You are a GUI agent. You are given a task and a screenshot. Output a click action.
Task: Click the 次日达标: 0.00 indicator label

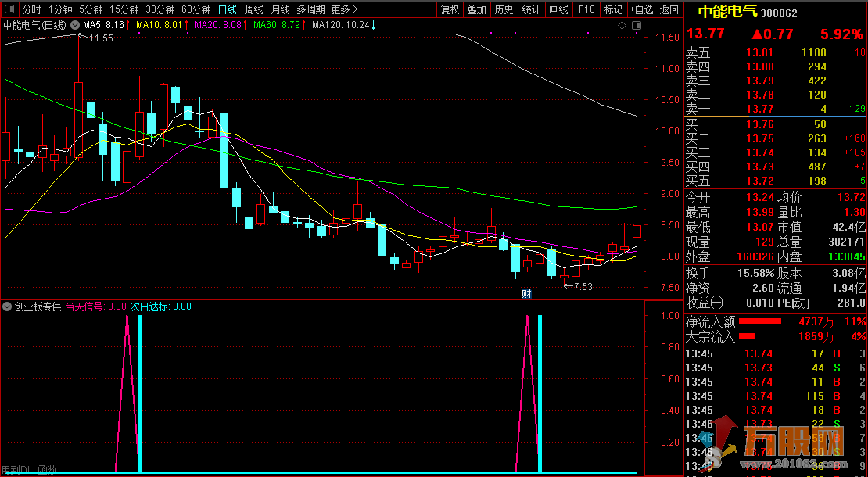(160, 307)
